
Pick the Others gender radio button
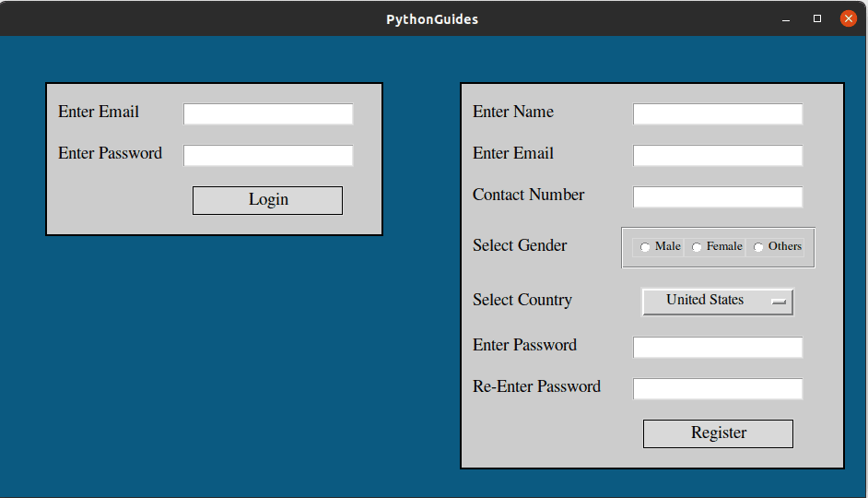pyautogui.click(x=759, y=247)
